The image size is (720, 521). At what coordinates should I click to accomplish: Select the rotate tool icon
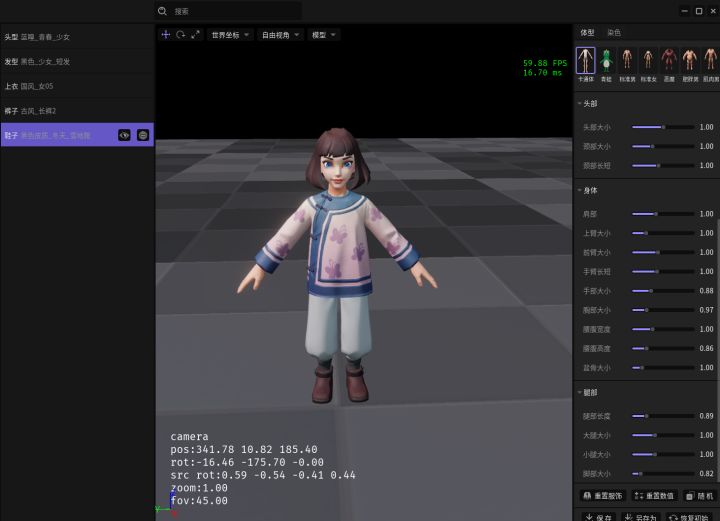pos(180,35)
